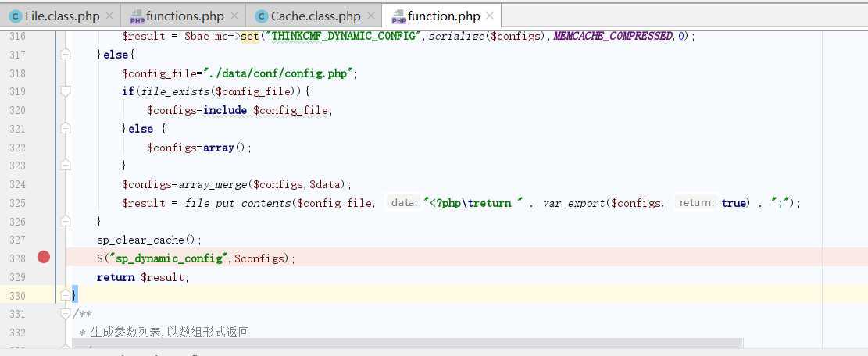Click fold end marker at line 323

[x=66, y=165]
